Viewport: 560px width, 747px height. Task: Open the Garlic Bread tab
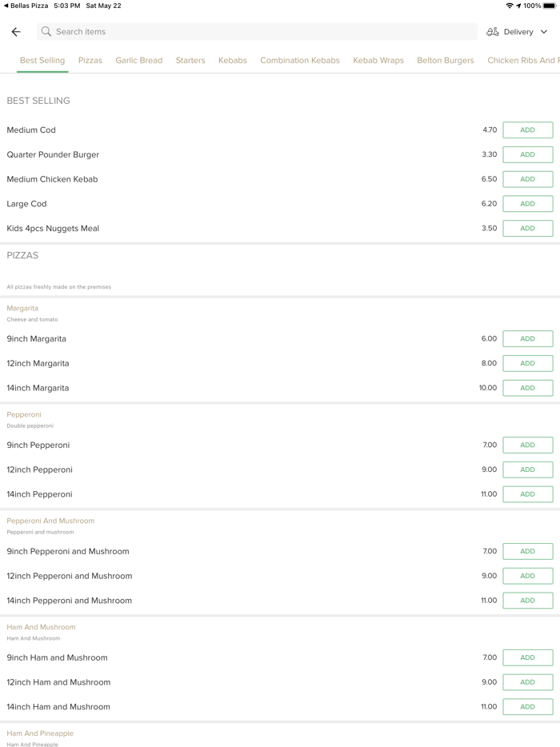point(138,60)
